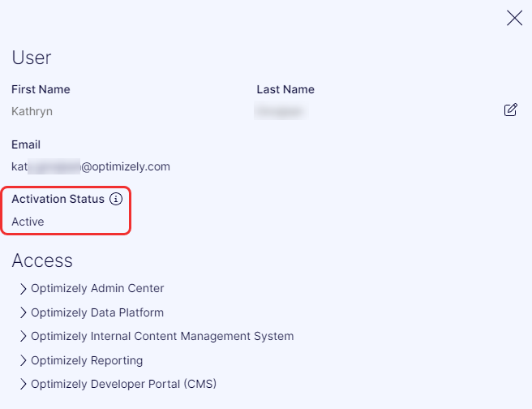The width and height of the screenshot is (532, 409).
Task: Click the Activation Status label
Action: tap(58, 199)
